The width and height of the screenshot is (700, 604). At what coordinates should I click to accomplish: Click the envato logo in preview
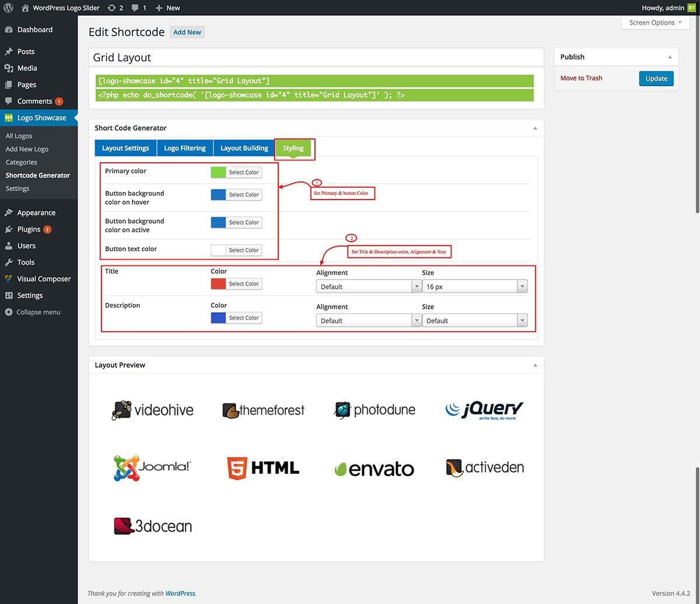click(x=374, y=469)
